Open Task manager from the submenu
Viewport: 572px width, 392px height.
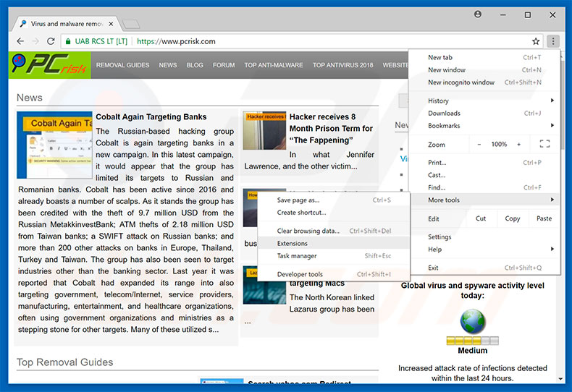297,256
